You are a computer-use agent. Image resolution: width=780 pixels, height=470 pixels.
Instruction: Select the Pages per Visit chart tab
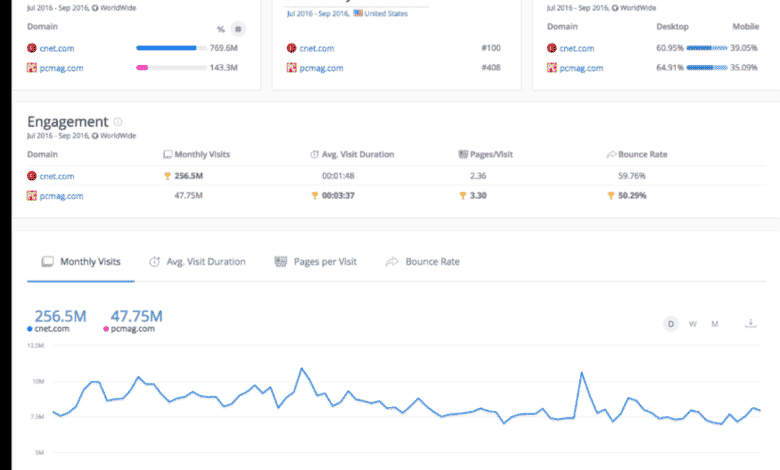316,262
